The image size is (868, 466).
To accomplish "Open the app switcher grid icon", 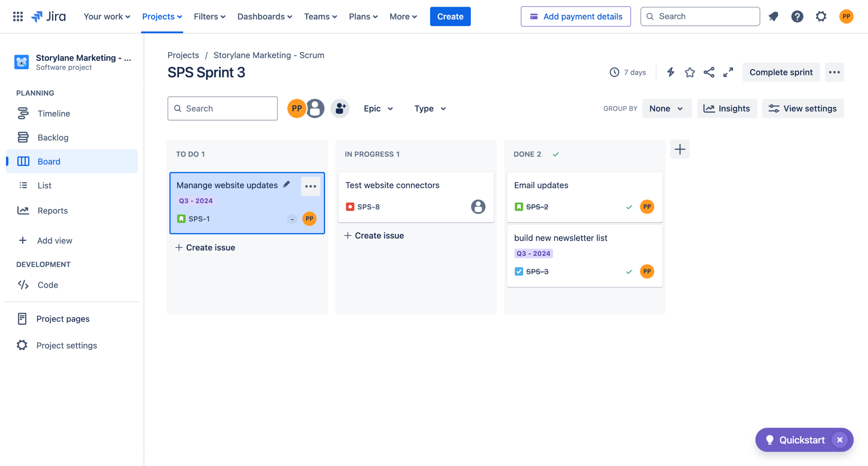I will pos(18,16).
